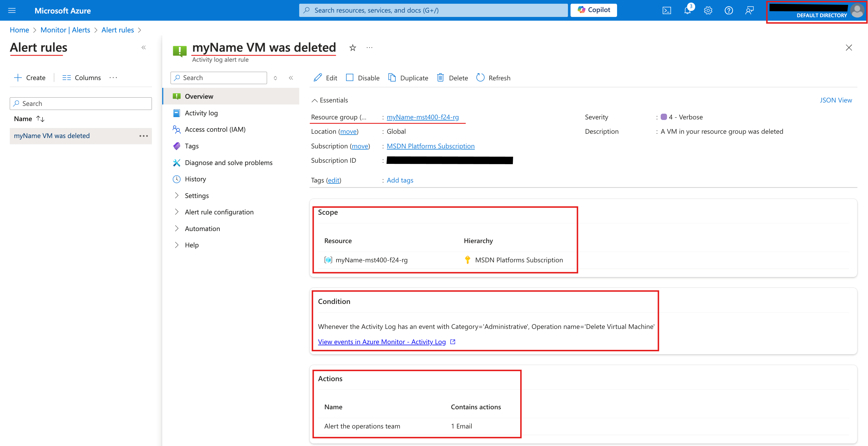The image size is (868, 446).
Task: Open more options beside Columns
Action: (x=113, y=77)
